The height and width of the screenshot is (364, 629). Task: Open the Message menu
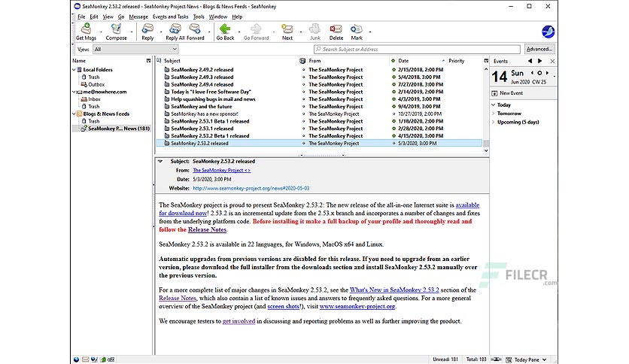[138, 17]
